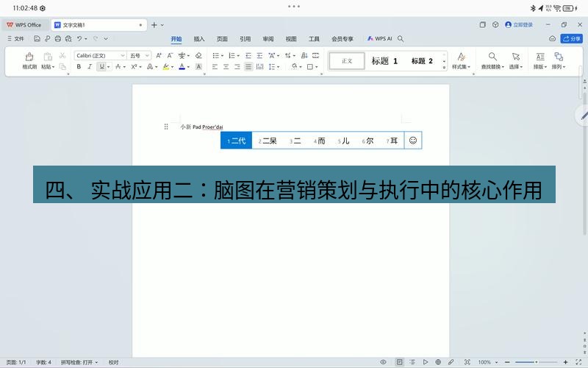Align text left icon
588x368 pixels.
click(x=215, y=67)
